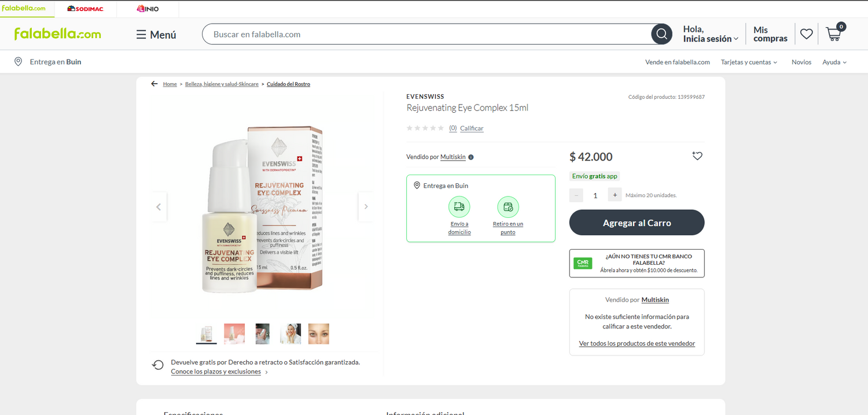
Task: Click the info icon beside Multiskin
Action: pyautogui.click(x=471, y=157)
